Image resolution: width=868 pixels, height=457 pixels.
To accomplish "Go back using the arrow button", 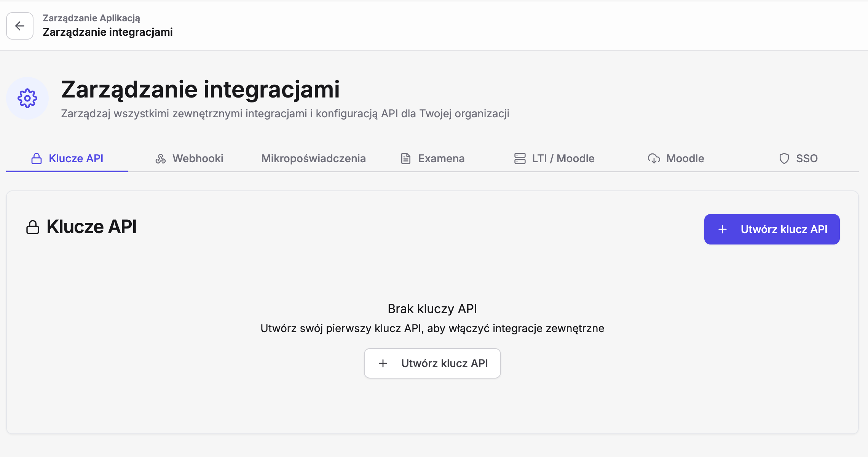I will click(20, 26).
